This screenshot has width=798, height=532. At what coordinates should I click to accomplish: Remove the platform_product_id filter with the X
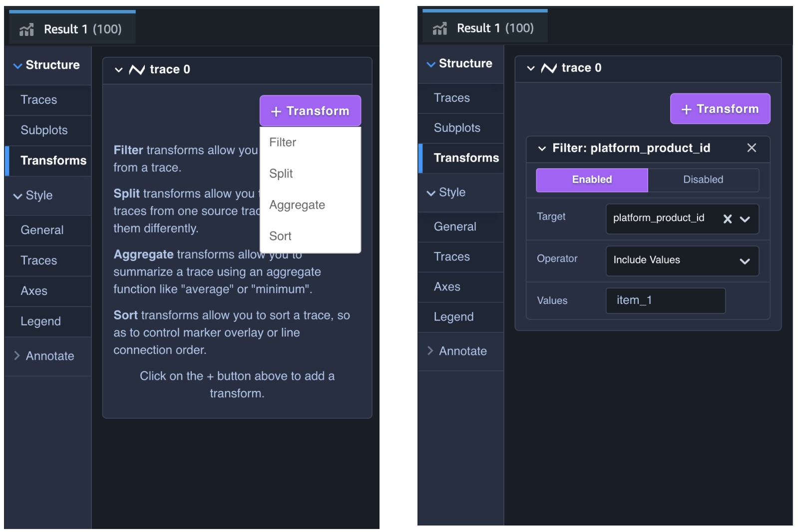(x=751, y=148)
